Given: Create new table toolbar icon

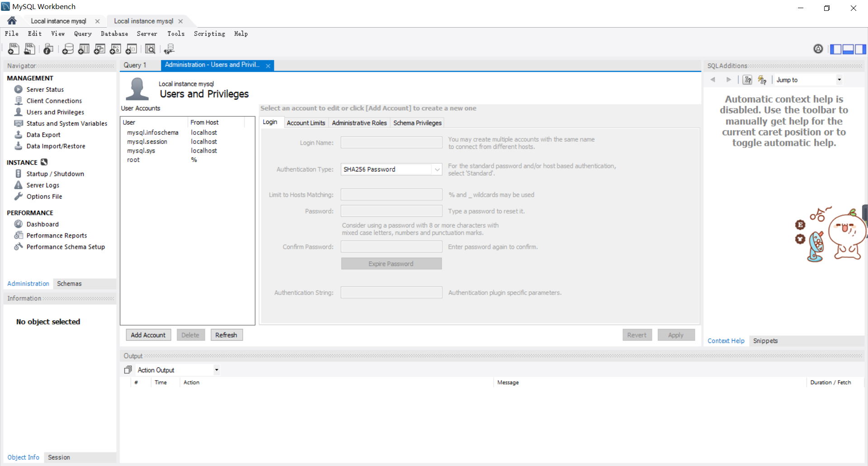Looking at the screenshot, I should [x=84, y=49].
